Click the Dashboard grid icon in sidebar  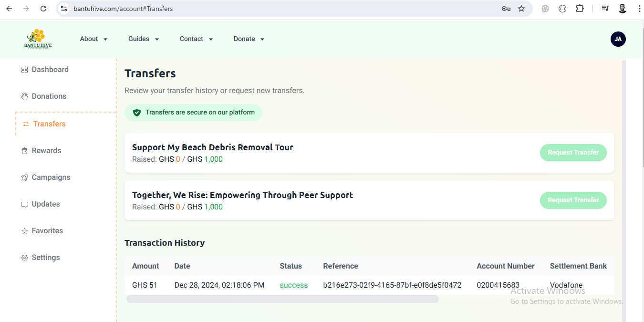click(x=24, y=70)
